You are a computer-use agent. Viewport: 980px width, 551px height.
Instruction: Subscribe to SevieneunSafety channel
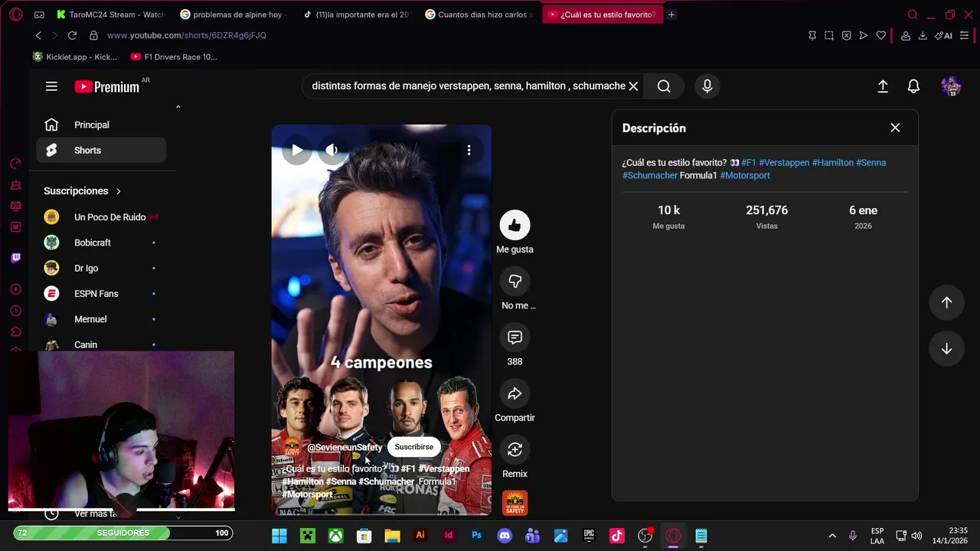(x=413, y=447)
